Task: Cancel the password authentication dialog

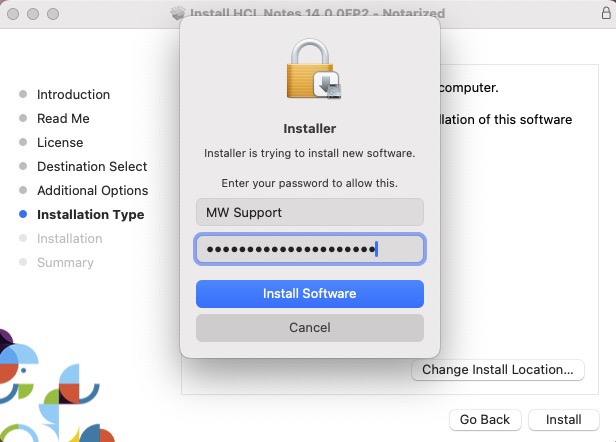Action: (x=309, y=327)
